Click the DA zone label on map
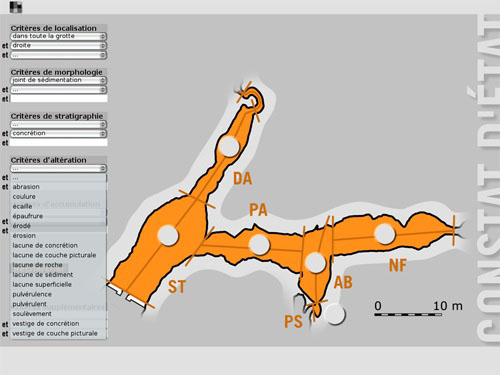Screen dimensions: 500x375 [243, 179]
